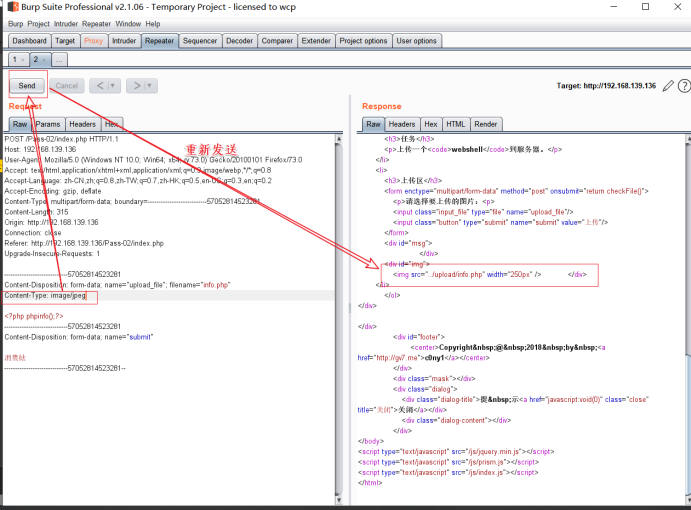The image size is (691, 510).
Task: Go forward to next request with > arrow
Action: pos(137,86)
